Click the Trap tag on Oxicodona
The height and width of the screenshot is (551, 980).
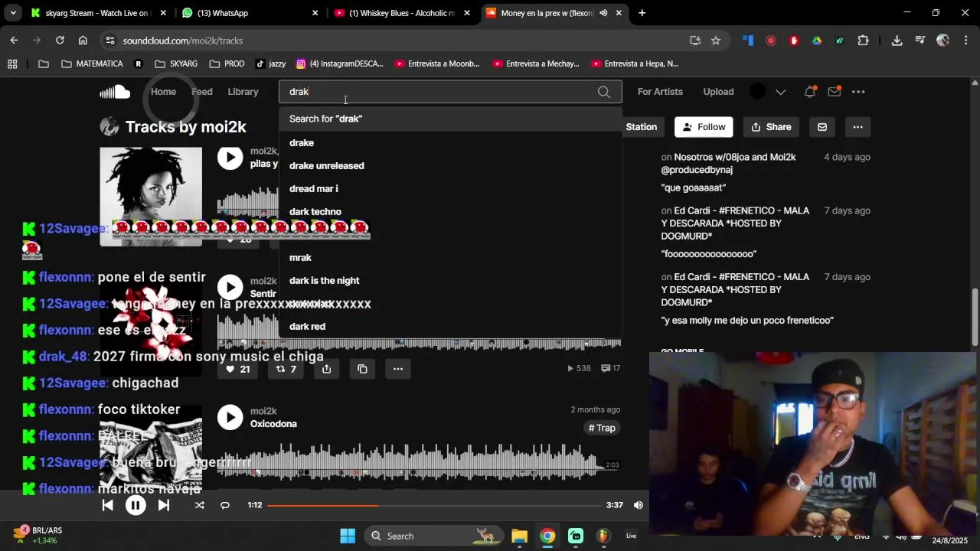[x=602, y=428]
